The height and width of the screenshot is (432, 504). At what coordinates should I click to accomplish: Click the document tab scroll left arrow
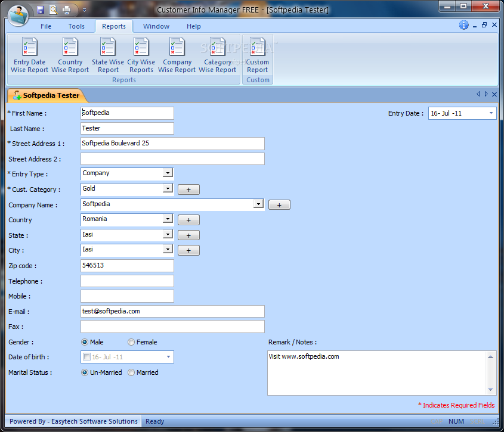pyautogui.click(x=478, y=94)
